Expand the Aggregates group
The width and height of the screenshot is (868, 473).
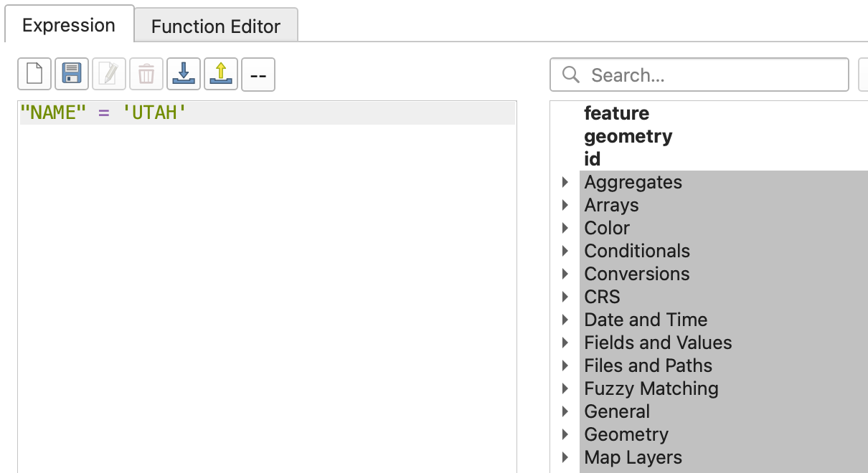[566, 182]
